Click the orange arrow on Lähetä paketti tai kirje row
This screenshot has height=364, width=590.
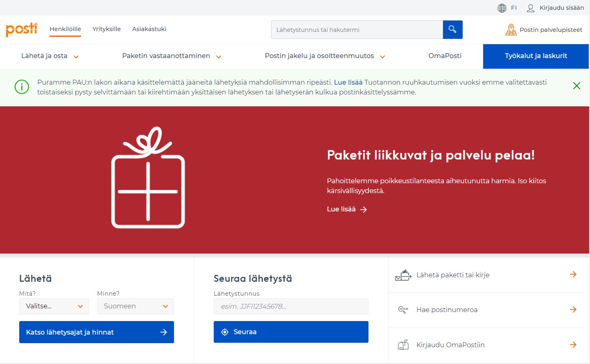click(573, 274)
